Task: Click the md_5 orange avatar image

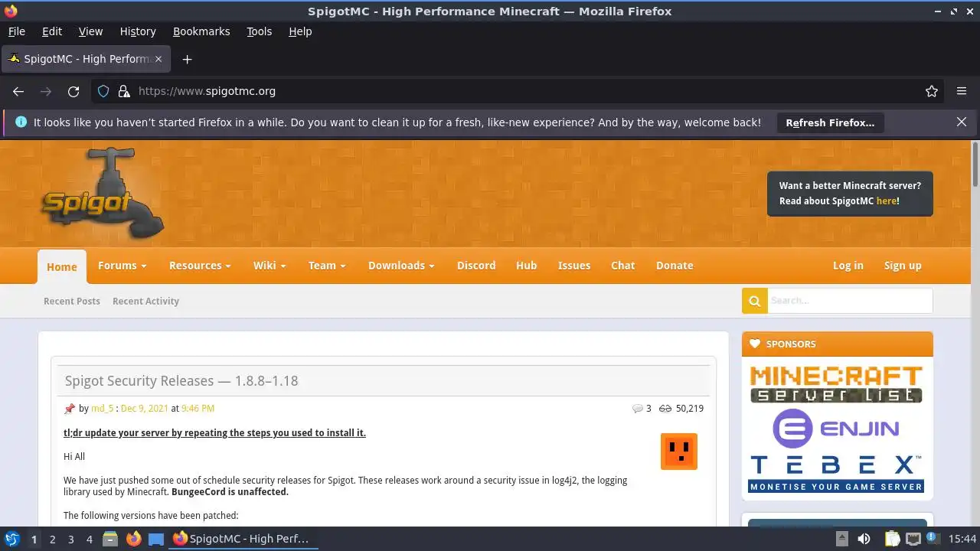Action: 679,452
